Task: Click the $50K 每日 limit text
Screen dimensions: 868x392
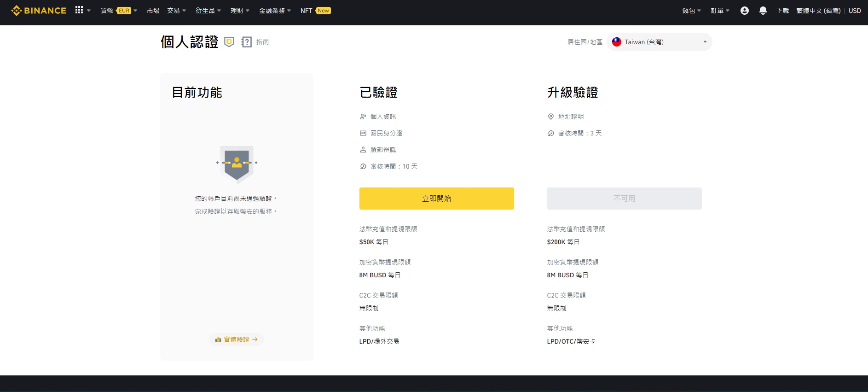Action: click(x=374, y=242)
